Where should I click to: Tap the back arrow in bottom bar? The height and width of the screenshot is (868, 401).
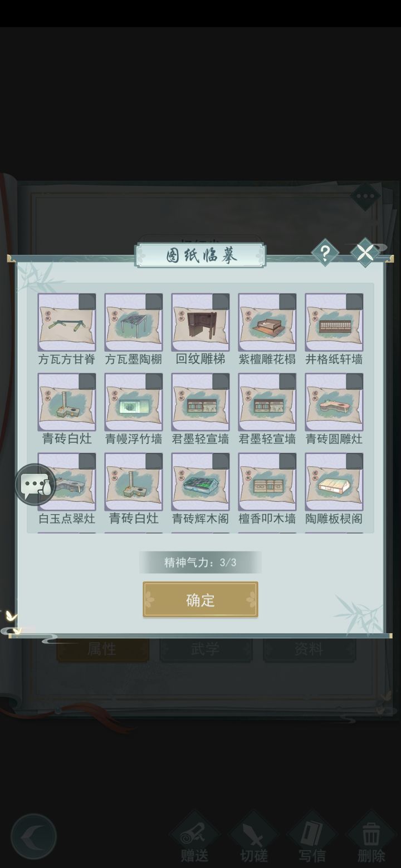pyautogui.click(x=34, y=836)
